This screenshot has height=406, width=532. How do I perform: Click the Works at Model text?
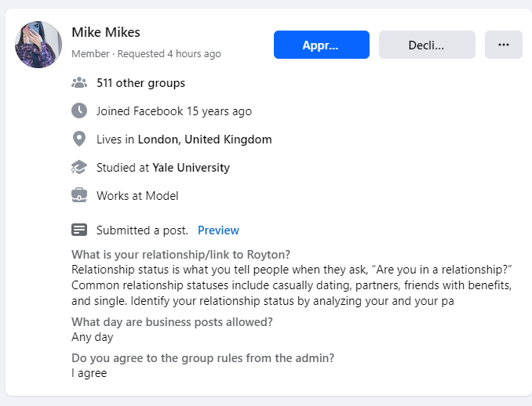137,195
